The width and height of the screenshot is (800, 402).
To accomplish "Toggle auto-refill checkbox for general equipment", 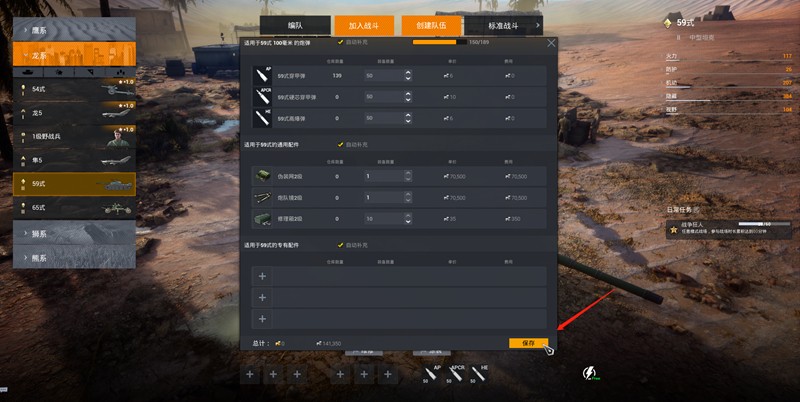I will click(340, 144).
